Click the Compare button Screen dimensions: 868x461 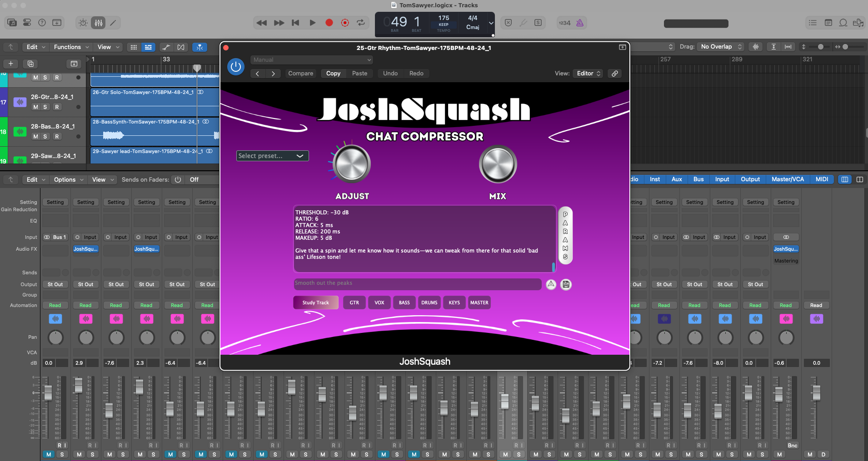300,74
